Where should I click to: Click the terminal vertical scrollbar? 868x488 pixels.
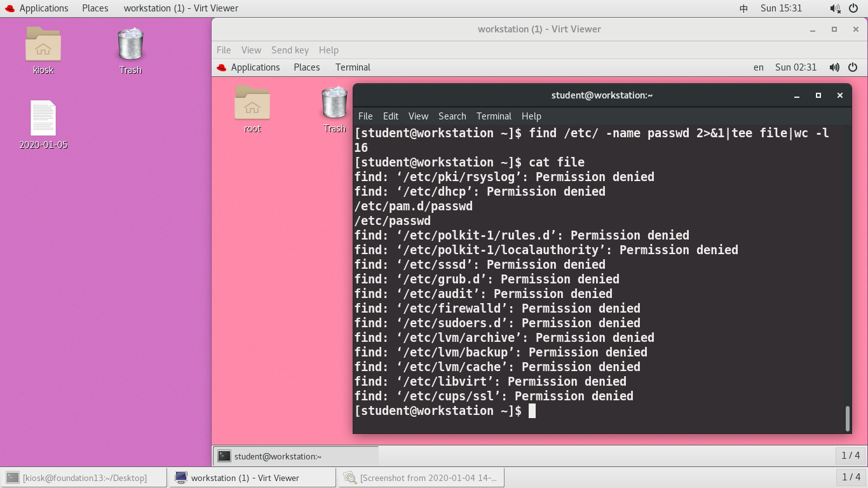(x=847, y=418)
